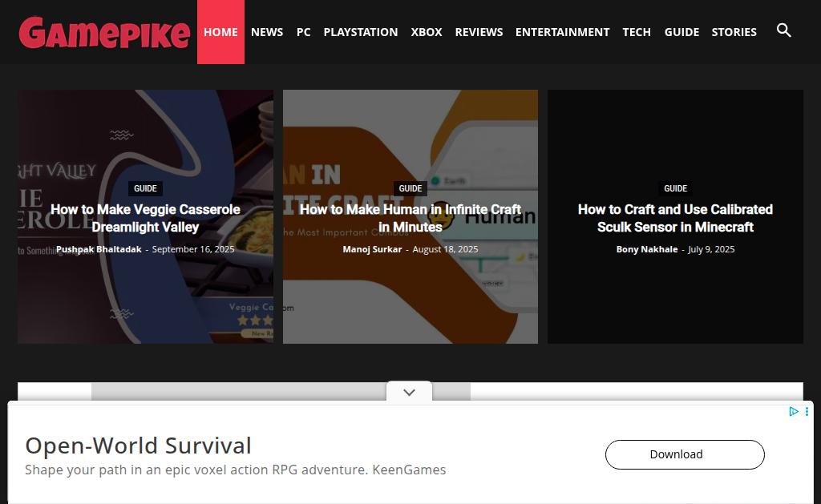Click the Download ad button

point(685,454)
